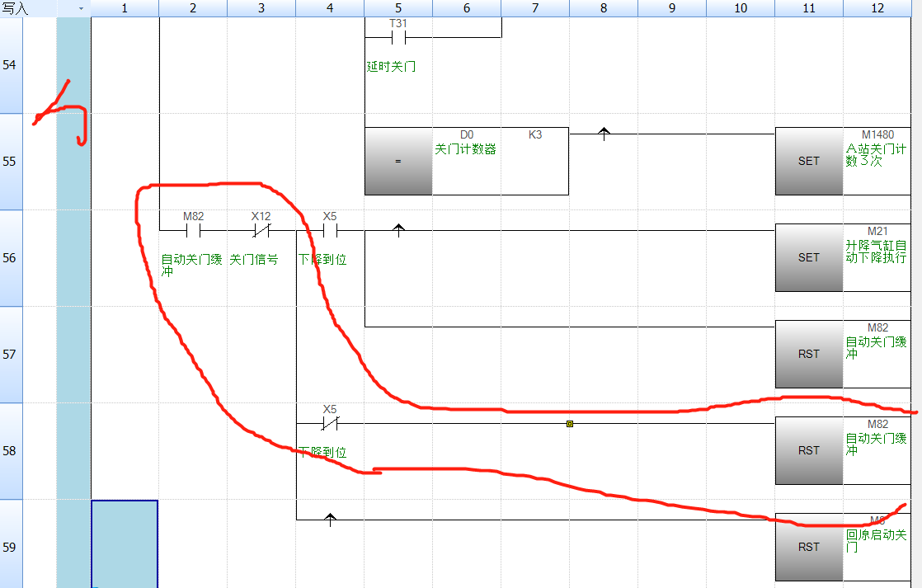Click the small yellow marker on the row 58 line
922x588 pixels.
(569, 424)
